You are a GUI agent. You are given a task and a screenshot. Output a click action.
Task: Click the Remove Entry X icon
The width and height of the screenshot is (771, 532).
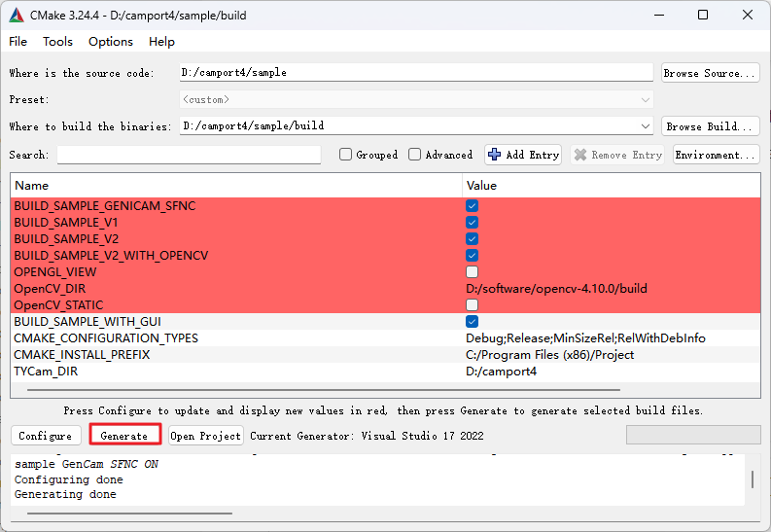click(580, 155)
